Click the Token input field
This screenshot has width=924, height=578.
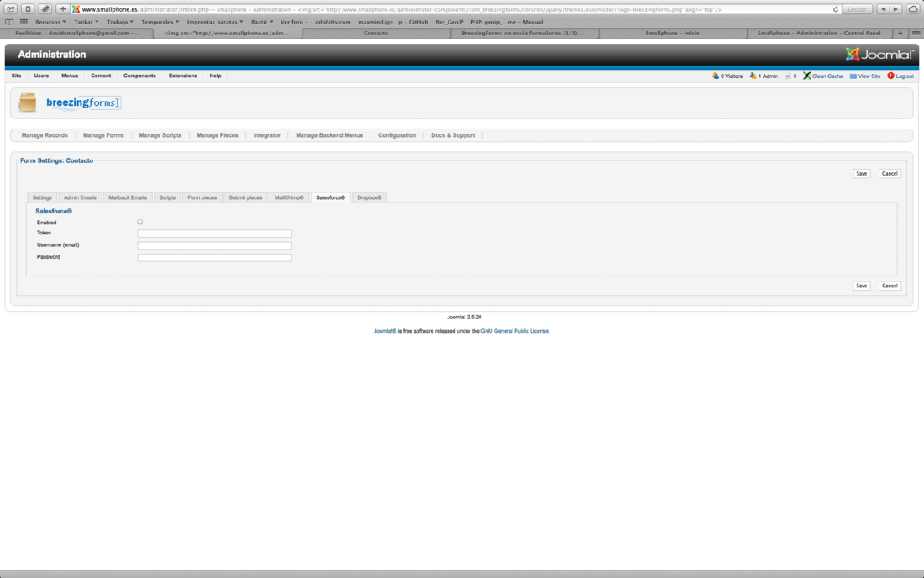[214, 234]
